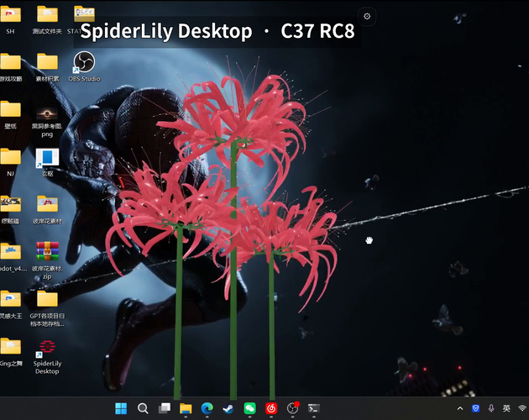Open the settings gear beside the SpiderLily title

(367, 16)
